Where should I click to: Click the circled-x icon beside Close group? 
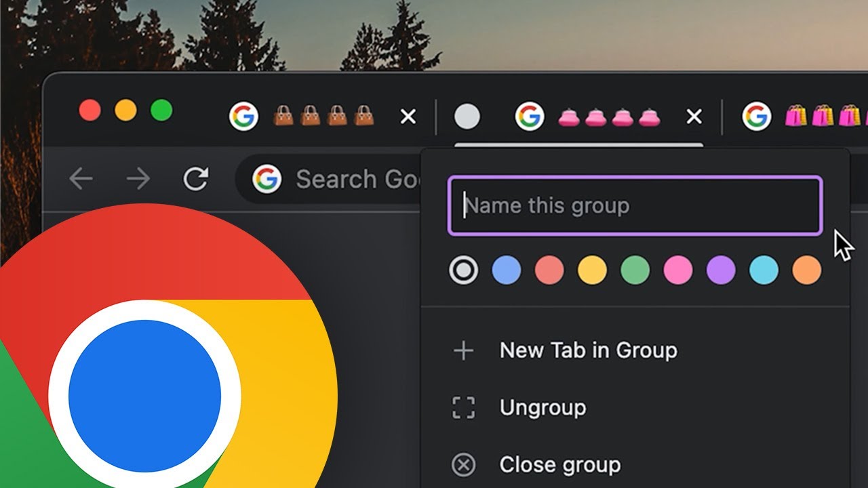click(463, 464)
